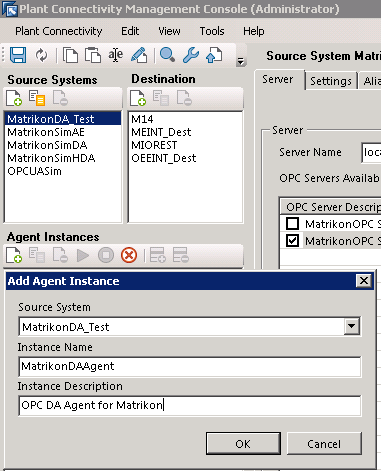Open the Tools menu
Viewport: 381px width, 471px height.
[212, 31]
